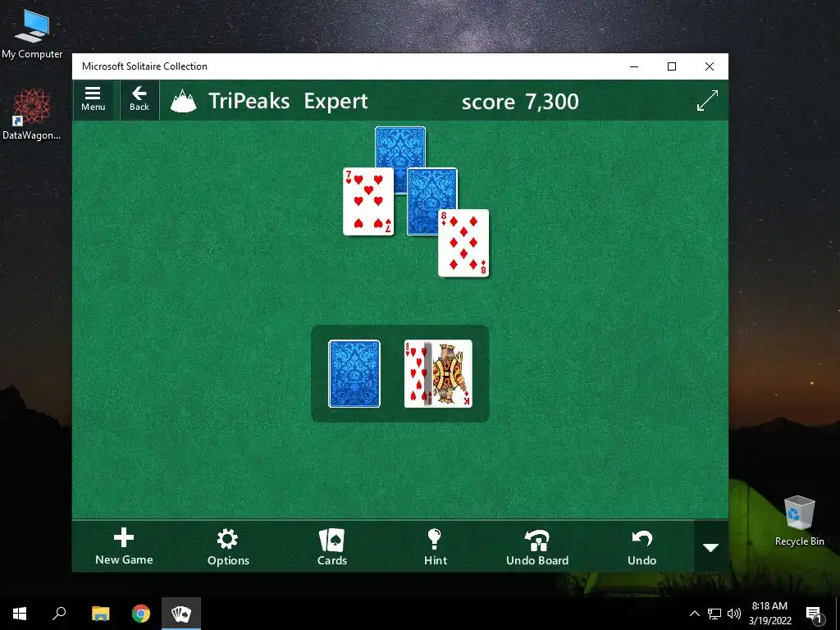This screenshot has height=630, width=840.
Task: Open the Cards deck chooser
Action: tap(331, 546)
